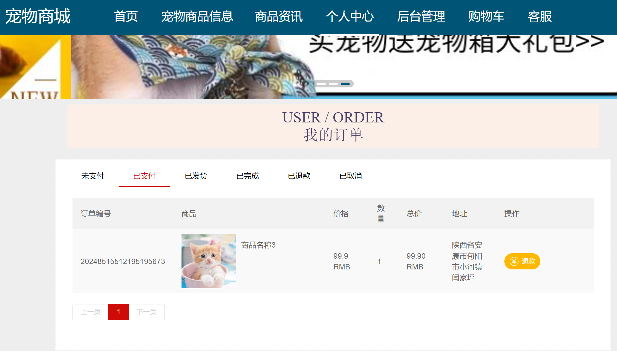Switch to the 已退款 refunded orders tab
Viewport: 617px width, 364px height.
[299, 176]
